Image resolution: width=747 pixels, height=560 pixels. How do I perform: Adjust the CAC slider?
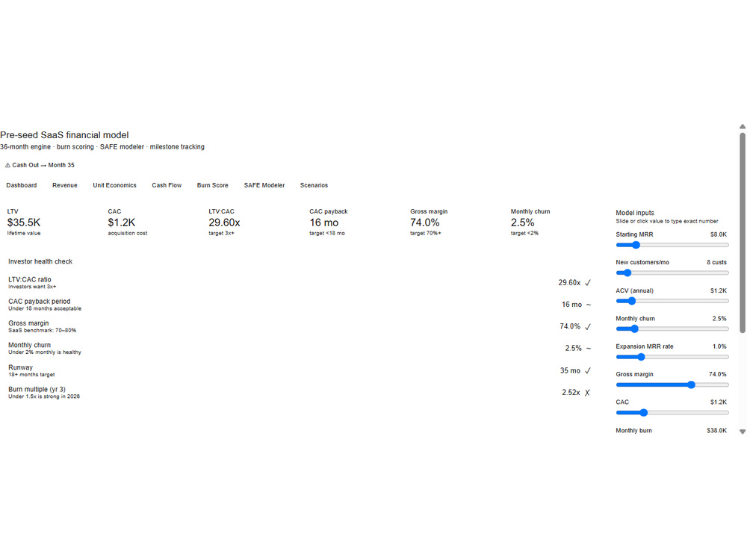click(672, 412)
